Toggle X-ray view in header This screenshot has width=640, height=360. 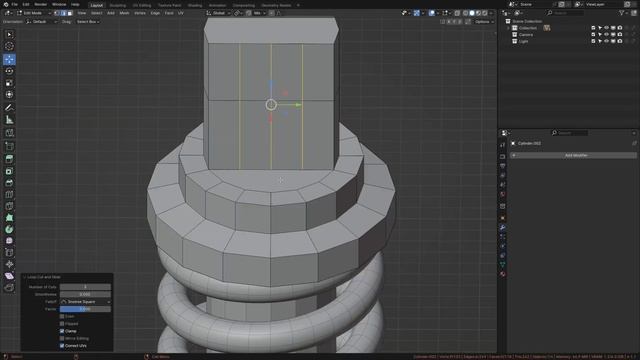point(457,13)
